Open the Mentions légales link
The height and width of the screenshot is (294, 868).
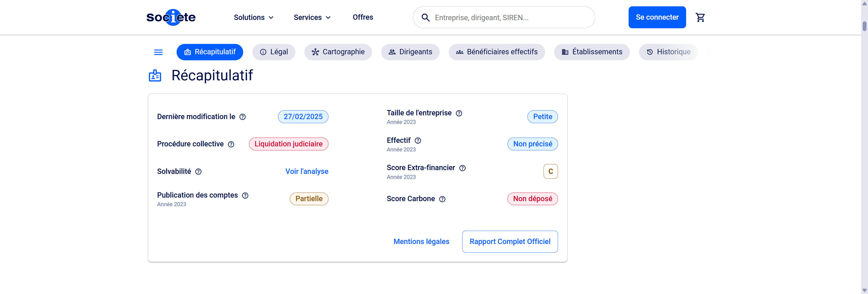[421, 242]
